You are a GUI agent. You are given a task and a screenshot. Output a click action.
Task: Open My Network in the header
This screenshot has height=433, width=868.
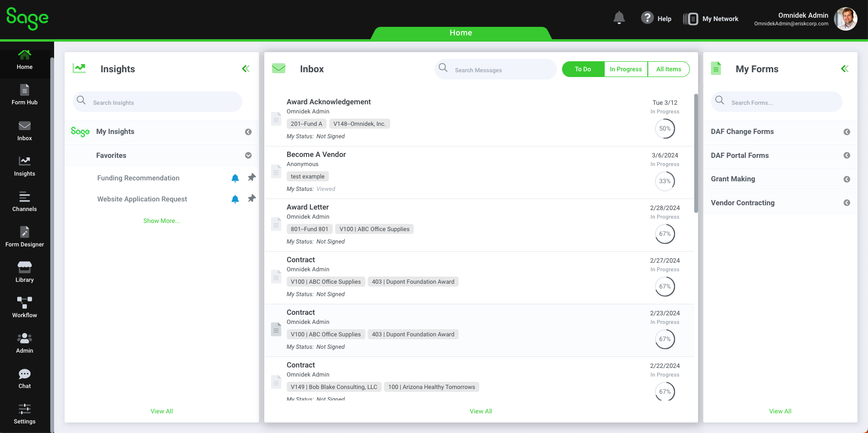(x=711, y=19)
